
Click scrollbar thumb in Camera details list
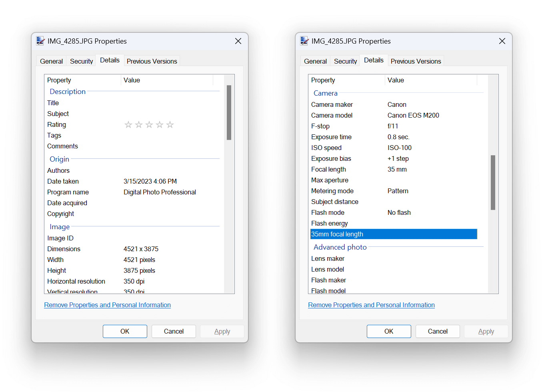pyautogui.click(x=493, y=182)
